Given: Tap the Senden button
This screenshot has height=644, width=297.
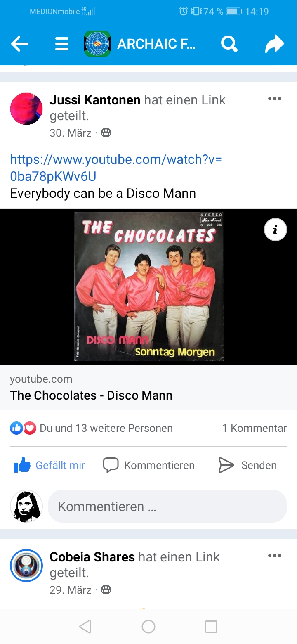Looking at the screenshot, I should [247, 465].
